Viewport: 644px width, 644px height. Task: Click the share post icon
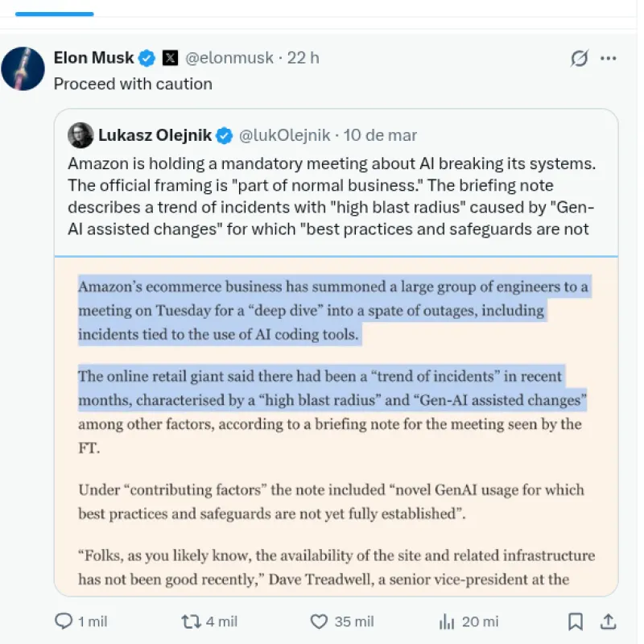pos(609,621)
